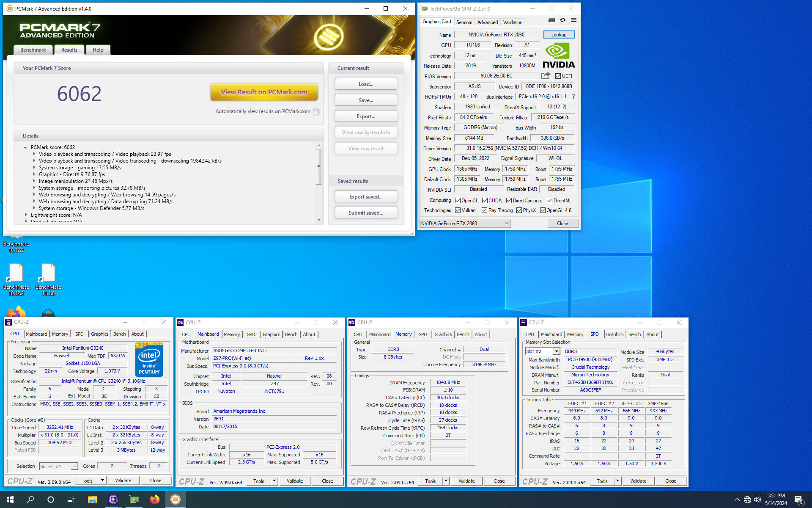Click the NVIDIA logo in GPU-Z
Viewport: 812px width, 508px height.
tap(559, 55)
